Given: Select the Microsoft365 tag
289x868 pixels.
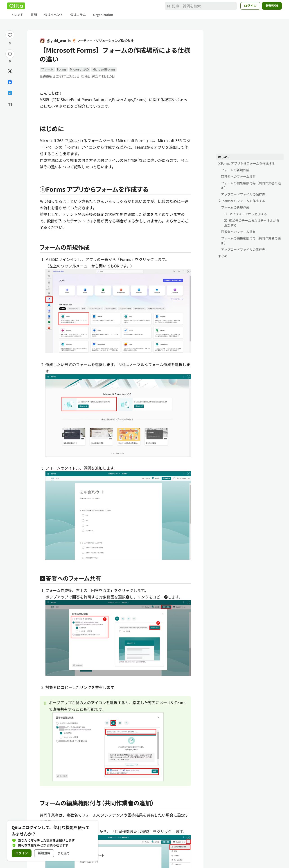Looking at the screenshot, I should pyautogui.click(x=79, y=69).
